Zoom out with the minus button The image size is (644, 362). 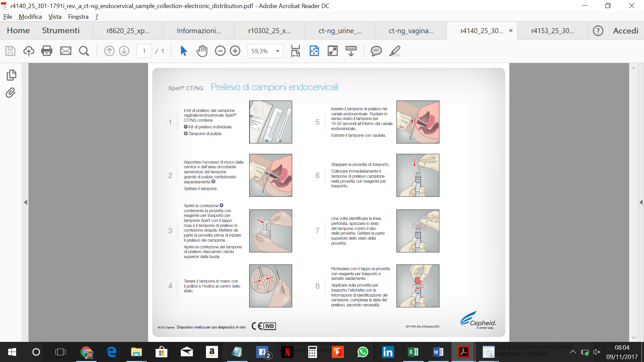pyautogui.click(x=220, y=51)
